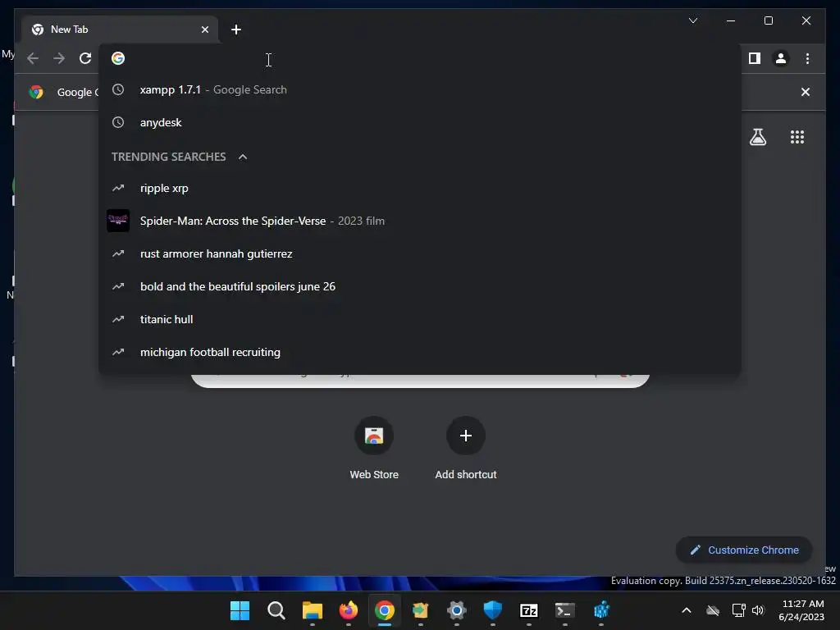Click the Chrome taskbar icon
Image resolution: width=840 pixels, height=630 pixels.
click(x=384, y=610)
